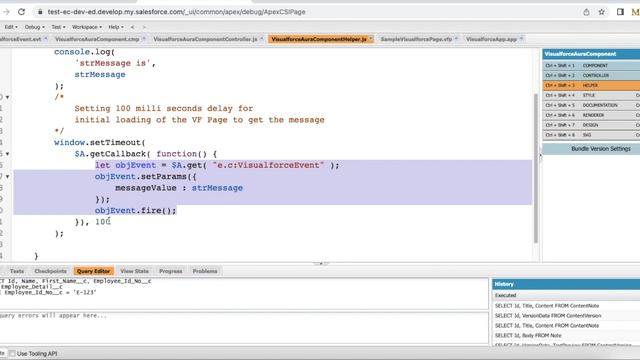Viewport: 640px width, 360px height.
Task: Share this page using the share icon
Action: click(586, 12)
